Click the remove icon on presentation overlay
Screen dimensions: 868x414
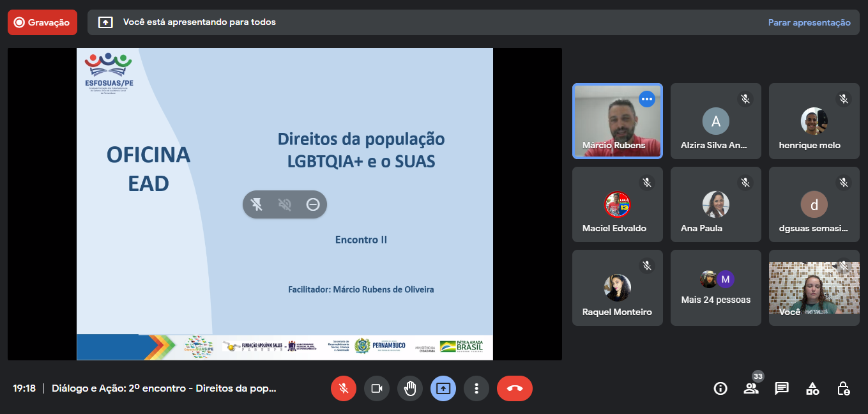click(x=313, y=204)
